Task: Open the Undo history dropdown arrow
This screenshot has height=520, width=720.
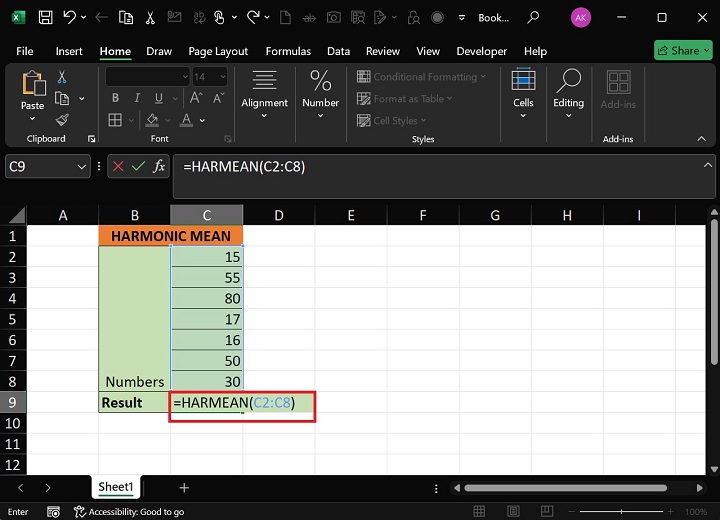Action: [x=83, y=17]
